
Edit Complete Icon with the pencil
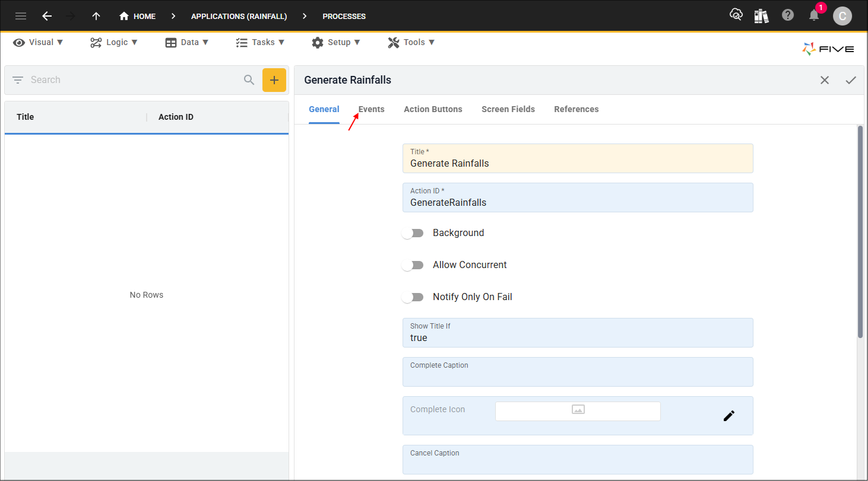coord(729,416)
